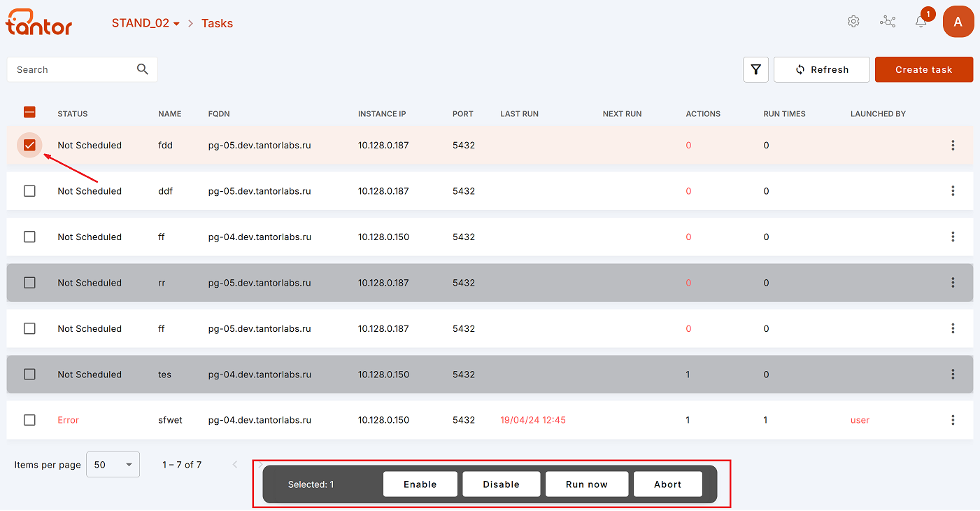
Task: Sort by the NEXT RUN column header
Action: (x=623, y=114)
